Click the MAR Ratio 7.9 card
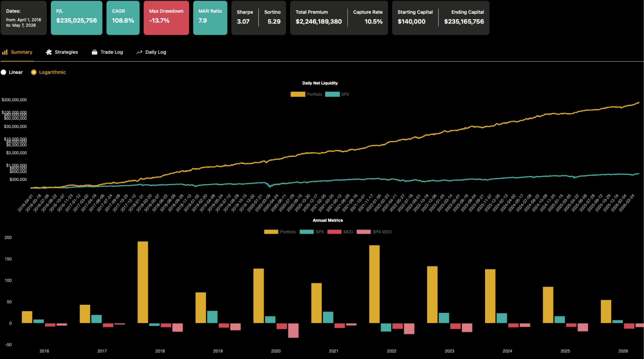This screenshot has height=359, width=644. tap(210, 18)
